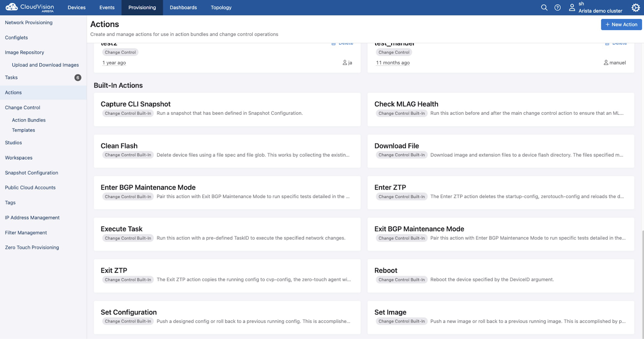Screen dimensions: 644x339
Task: Open the Set Image action card
Action: coord(500,317)
